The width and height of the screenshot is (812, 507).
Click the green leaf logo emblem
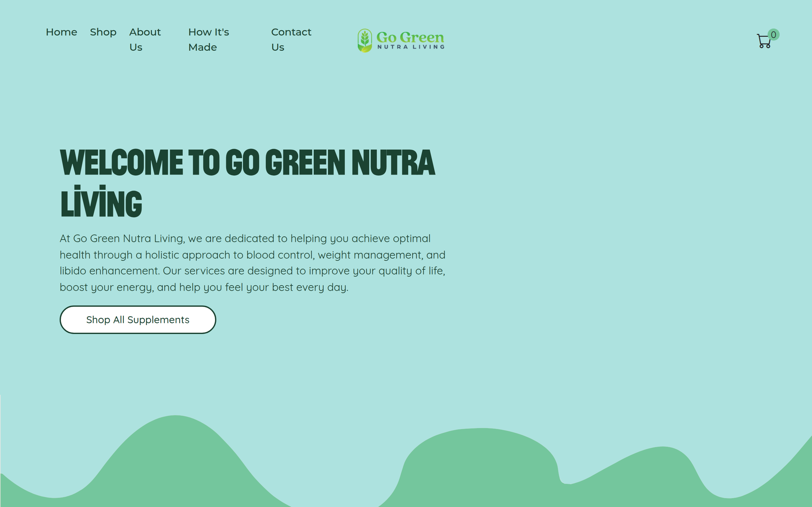365,41
